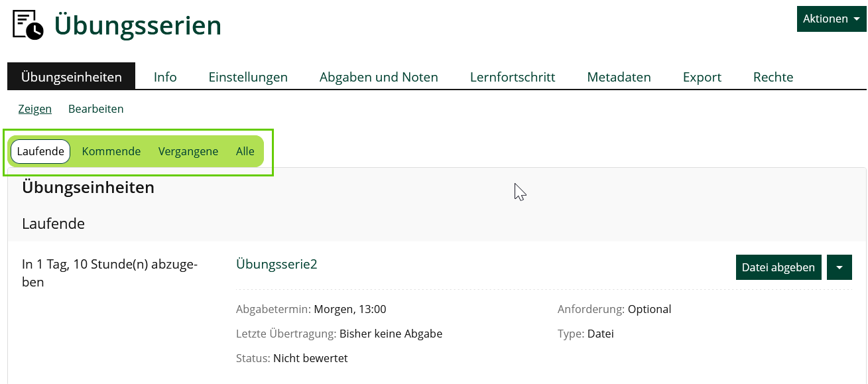This screenshot has height=384, width=868.
Task: Show Vergangene exercise units
Action: (x=188, y=151)
